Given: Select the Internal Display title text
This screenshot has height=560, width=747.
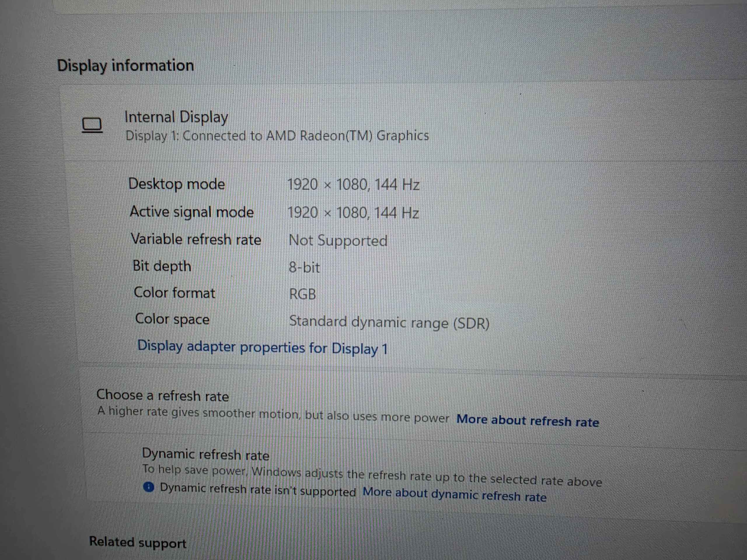Looking at the screenshot, I should point(176,117).
